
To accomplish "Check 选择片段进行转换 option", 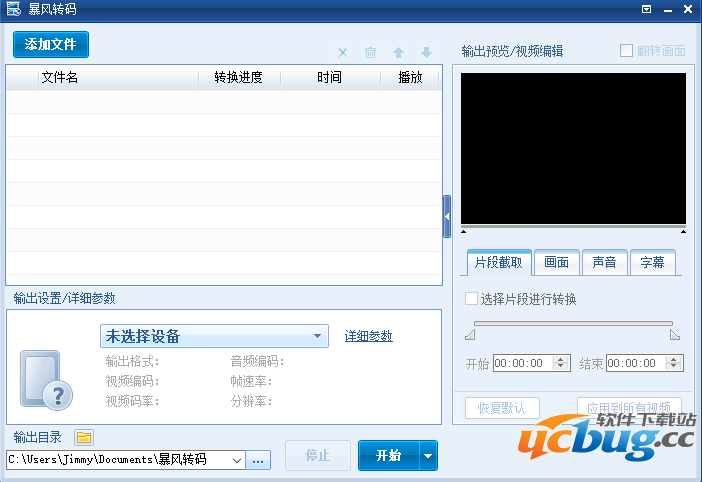I will tap(472, 299).
